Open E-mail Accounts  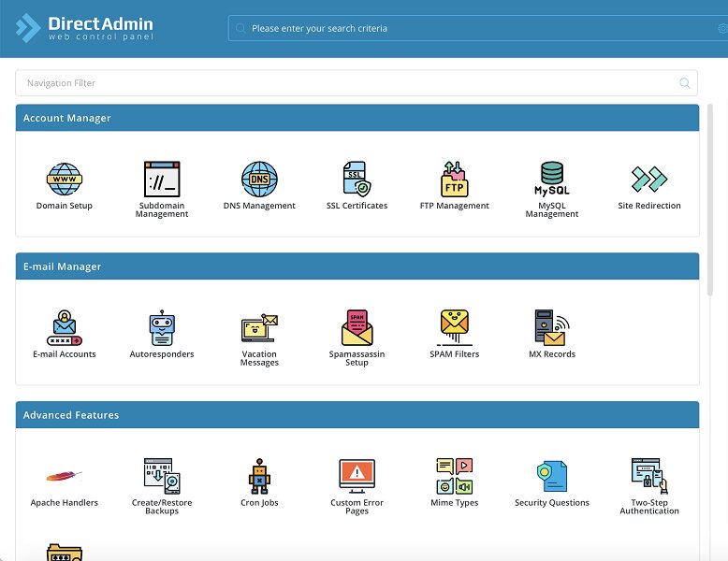tap(65, 328)
